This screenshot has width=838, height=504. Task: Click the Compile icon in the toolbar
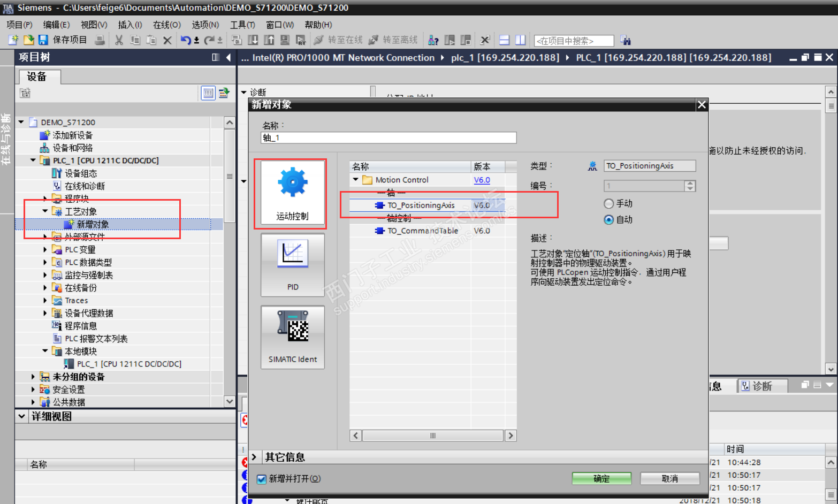pyautogui.click(x=237, y=40)
